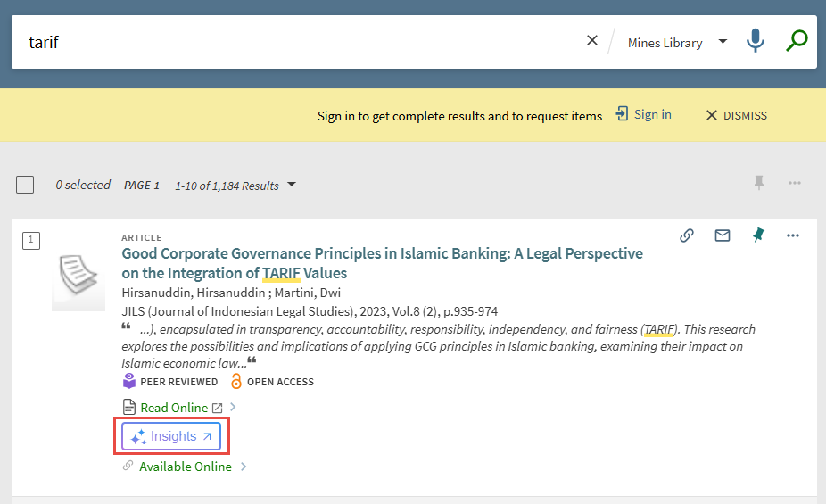
Task: Clear the search text with X icon
Action: [591, 41]
